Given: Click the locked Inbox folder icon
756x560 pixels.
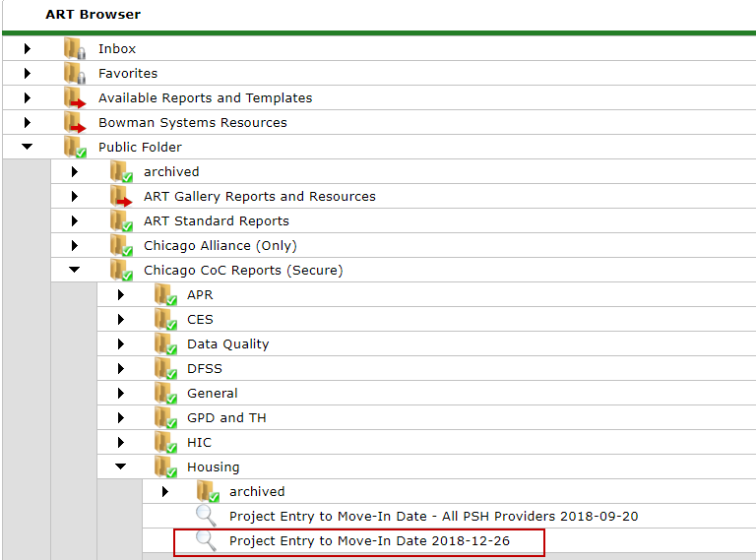Looking at the screenshot, I should tap(75, 48).
